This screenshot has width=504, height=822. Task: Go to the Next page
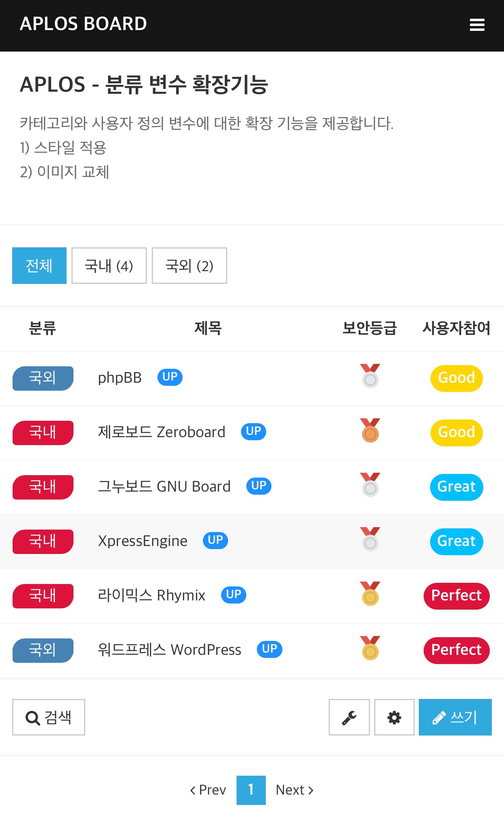click(295, 790)
